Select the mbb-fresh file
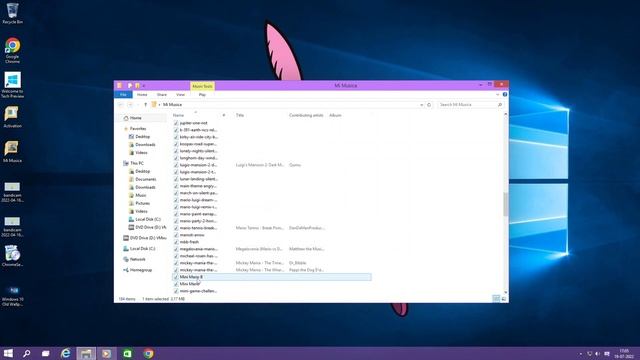This screenshot has height=360, width=640. 189,242
